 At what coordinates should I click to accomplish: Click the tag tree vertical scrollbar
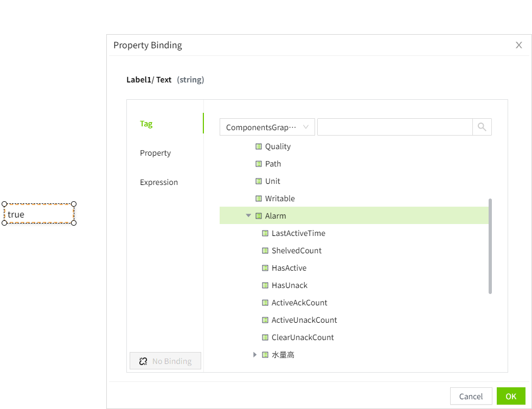pos(490,246)
